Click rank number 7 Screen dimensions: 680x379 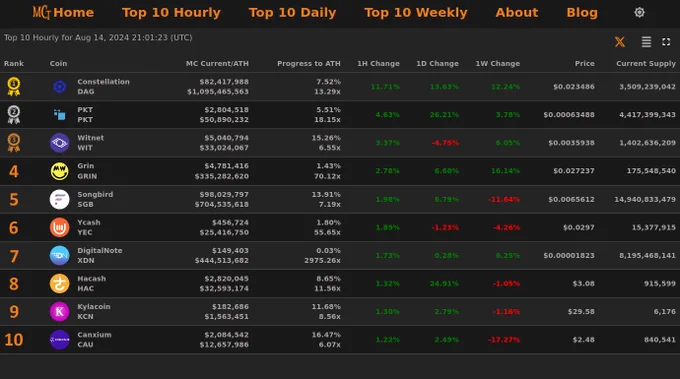(14, 256)
